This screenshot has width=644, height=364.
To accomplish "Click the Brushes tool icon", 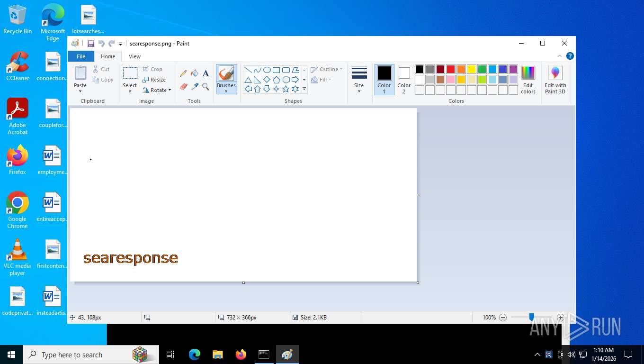I will click(x=226, y=73).
